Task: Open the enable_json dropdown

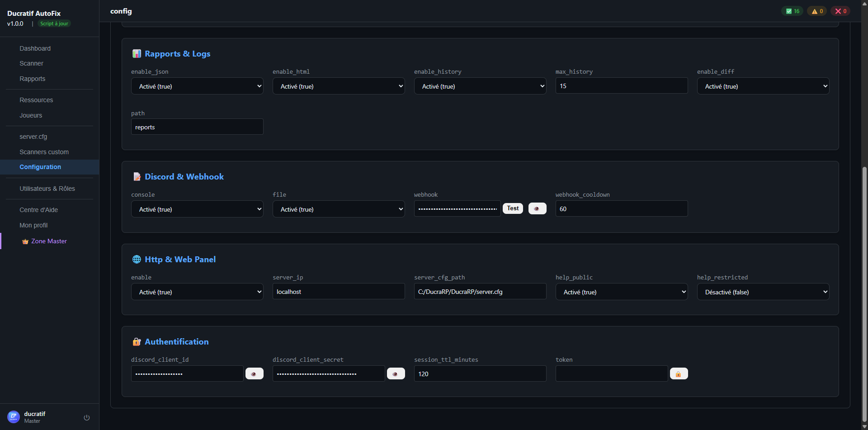Action: tap(197, 86)
